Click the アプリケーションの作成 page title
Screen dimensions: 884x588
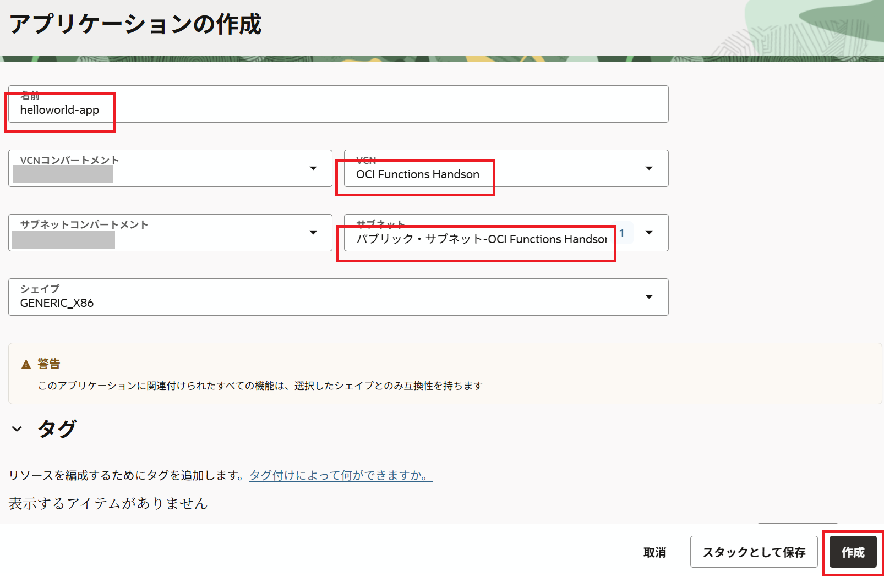(135, 25)
